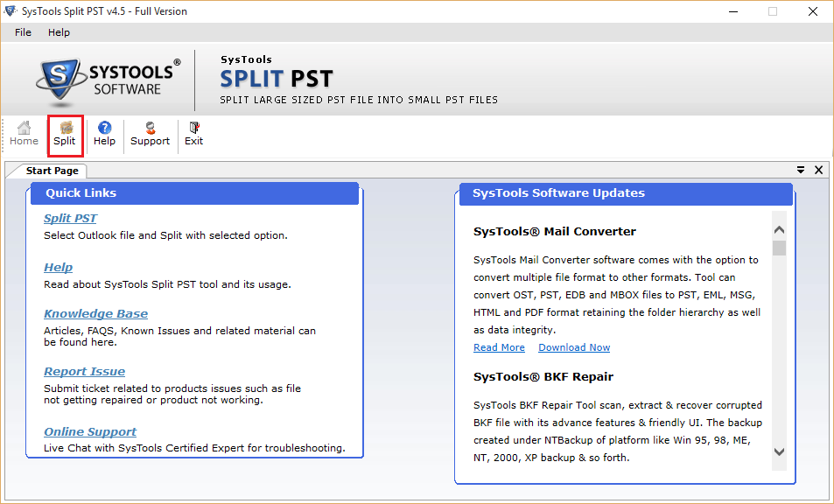Click the updates scrollbar down arrow
The image size is (834, 504).
point(779,452)
